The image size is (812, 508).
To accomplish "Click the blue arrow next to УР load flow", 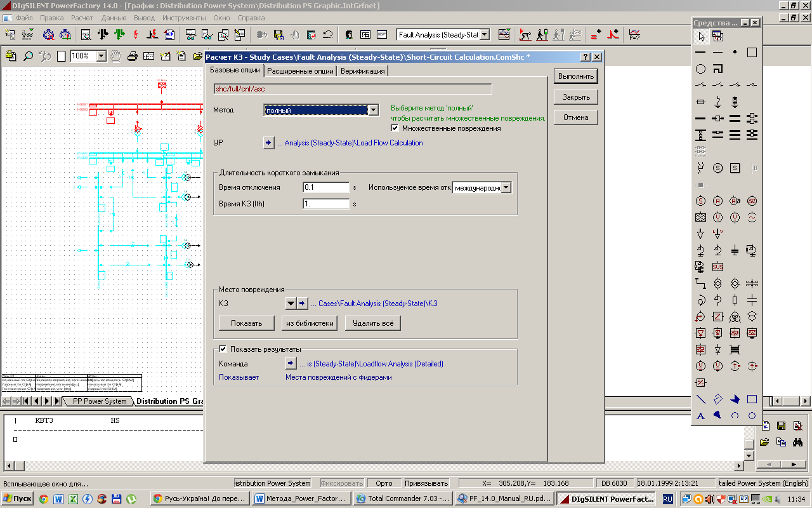I will tap(269, 143).
